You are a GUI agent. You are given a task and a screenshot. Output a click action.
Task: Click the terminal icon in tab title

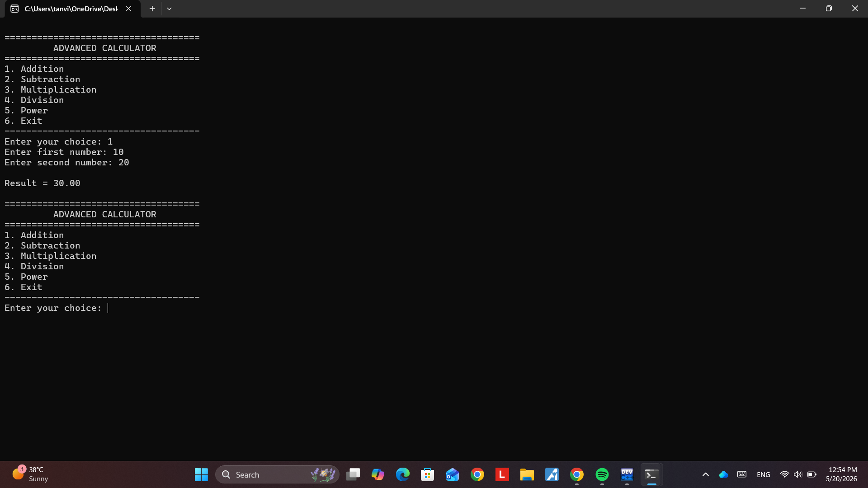click(x=14, y=9)
